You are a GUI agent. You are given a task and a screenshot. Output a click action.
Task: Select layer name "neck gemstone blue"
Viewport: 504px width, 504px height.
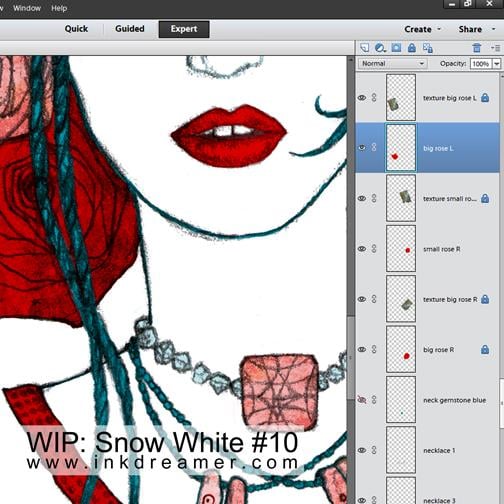(454, 400)
